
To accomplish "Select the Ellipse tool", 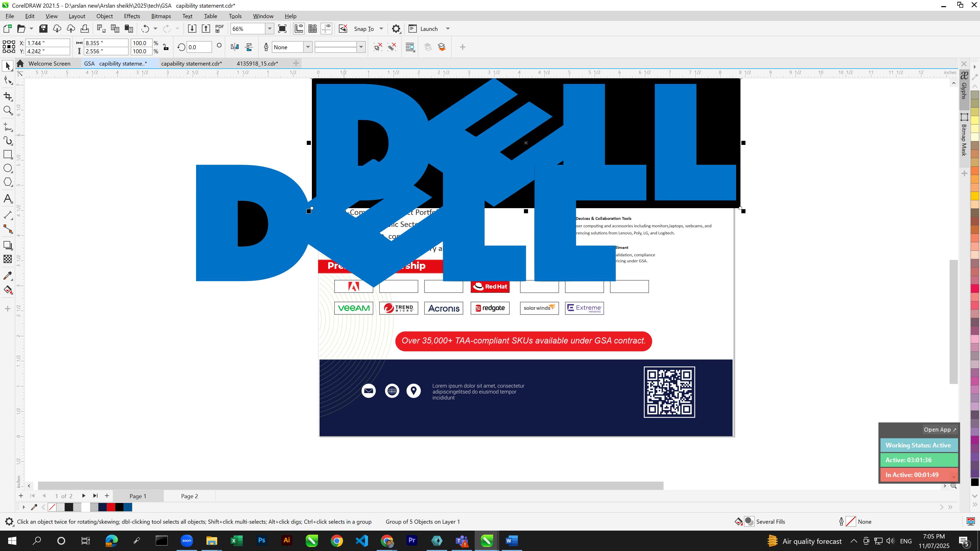I will coord(8,168).
